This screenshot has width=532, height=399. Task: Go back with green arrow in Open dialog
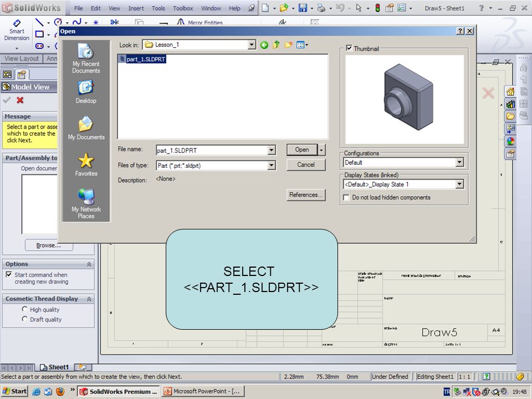pyautogui.click(x=264, y=45)
